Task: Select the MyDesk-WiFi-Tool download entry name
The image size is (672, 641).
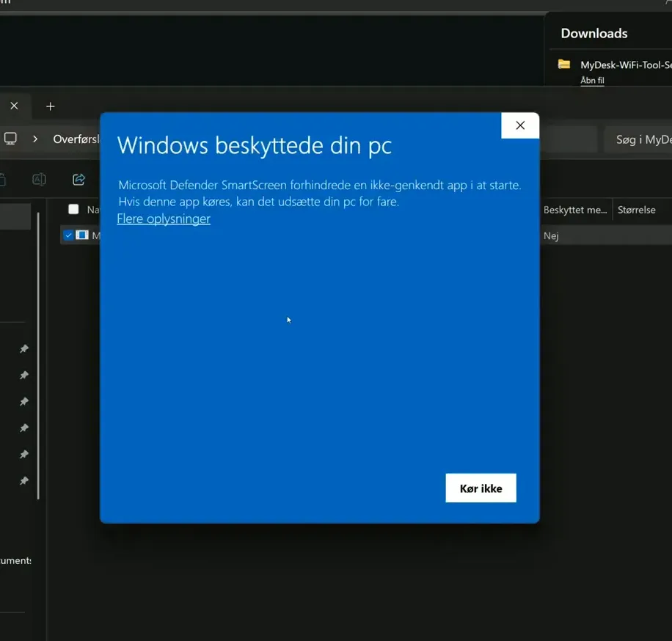Action: point(626,65)
